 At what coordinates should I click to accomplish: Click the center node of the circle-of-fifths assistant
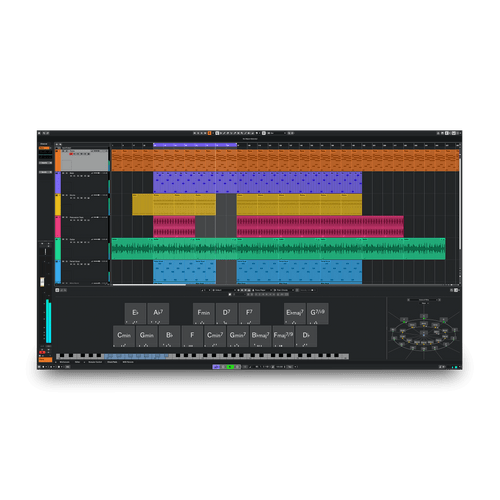(x=424, y=333)
